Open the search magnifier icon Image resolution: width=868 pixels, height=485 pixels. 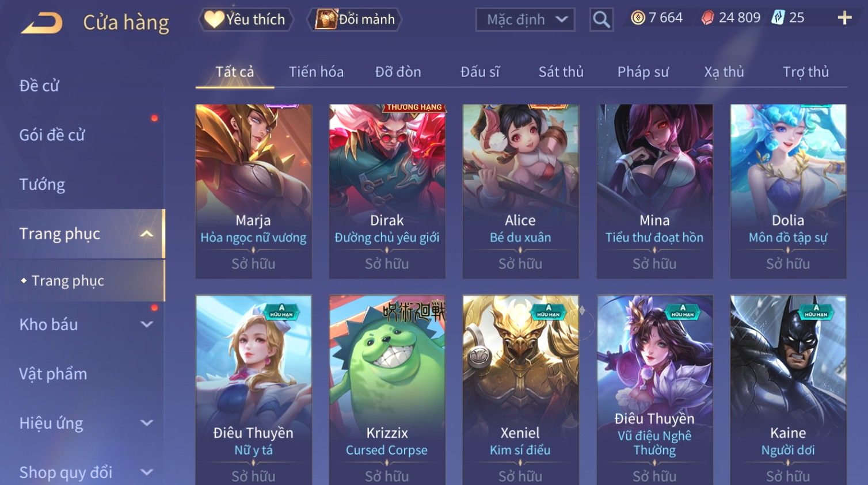pyautogui.click(x=601, y=20)
